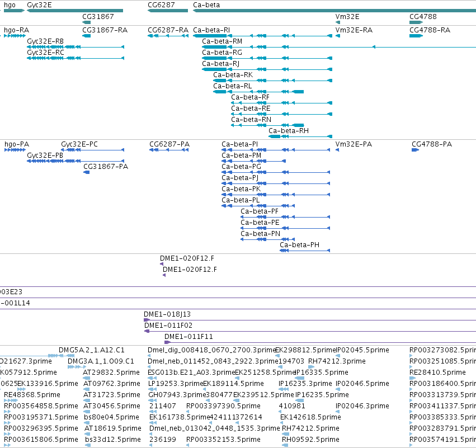Select the Ca-beta-PK protein

click(x=276, y=195)
